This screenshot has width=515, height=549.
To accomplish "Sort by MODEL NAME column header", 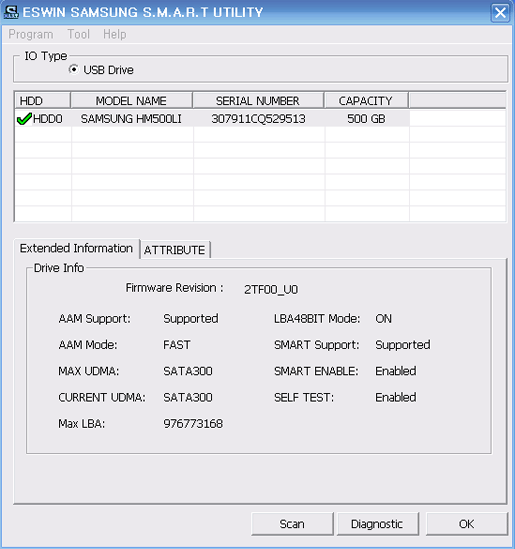I will [x=132, y=101].
